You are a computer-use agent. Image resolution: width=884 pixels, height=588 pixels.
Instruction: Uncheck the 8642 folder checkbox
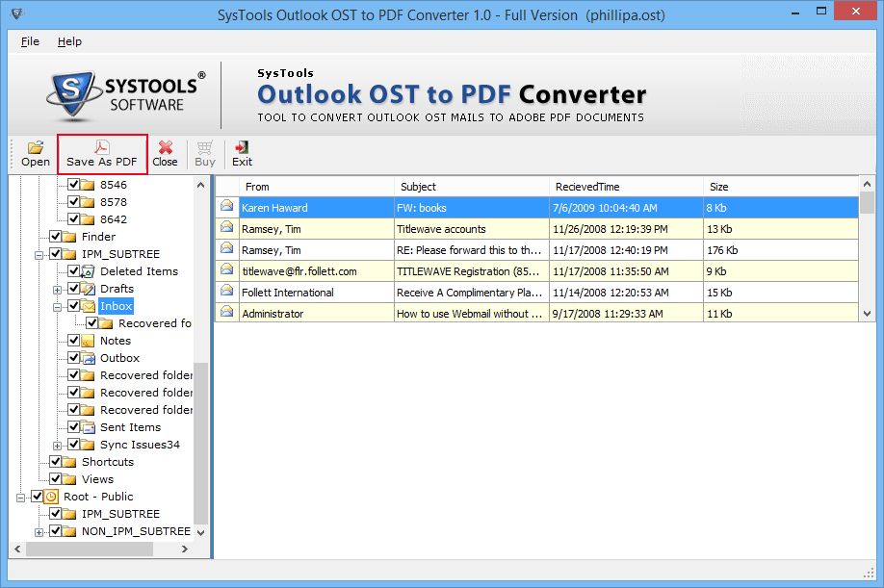point(73,219)
